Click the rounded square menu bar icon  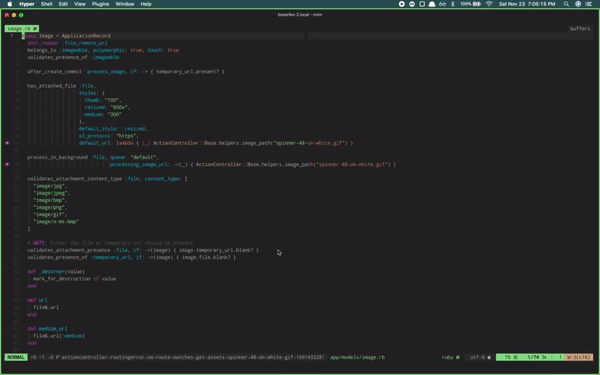pyautogui.click(x=422, y=4)
